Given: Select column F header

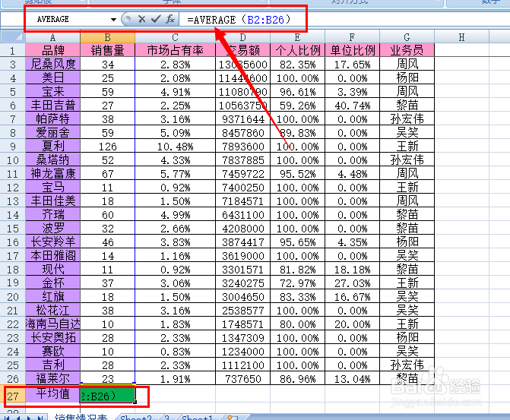Looking at the screenshot, I should pyautogui.click(x=352, y=37).
